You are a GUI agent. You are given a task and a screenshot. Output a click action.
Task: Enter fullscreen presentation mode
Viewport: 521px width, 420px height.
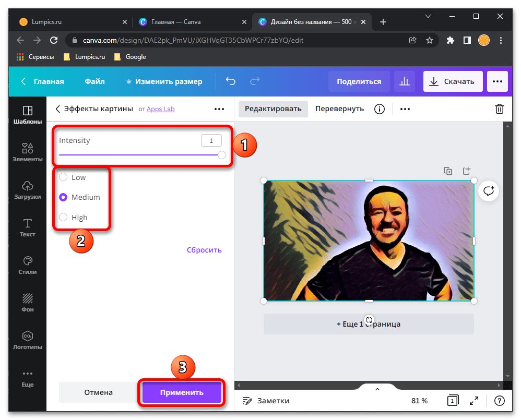pos(474,401)
